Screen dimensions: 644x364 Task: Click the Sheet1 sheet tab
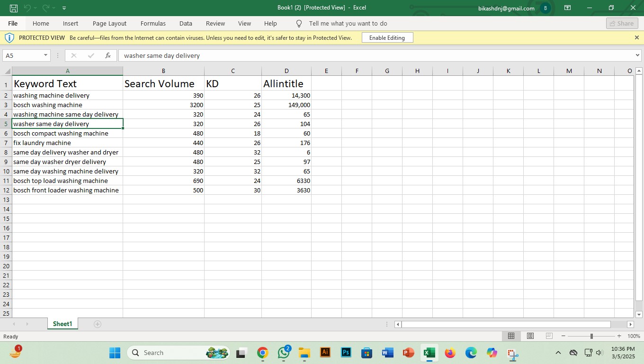point(63,324)
